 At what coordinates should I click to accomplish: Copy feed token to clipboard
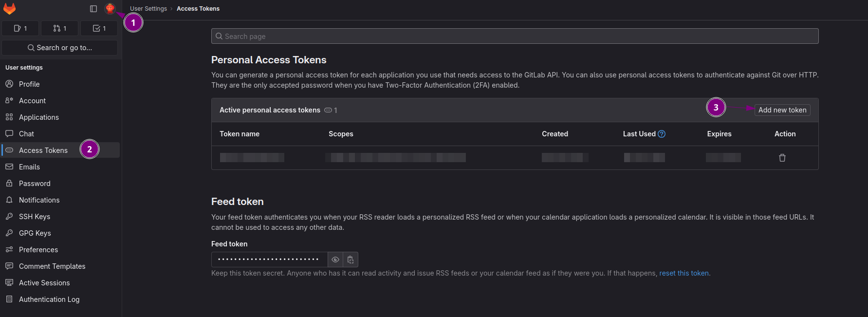[x=351, y=260]
